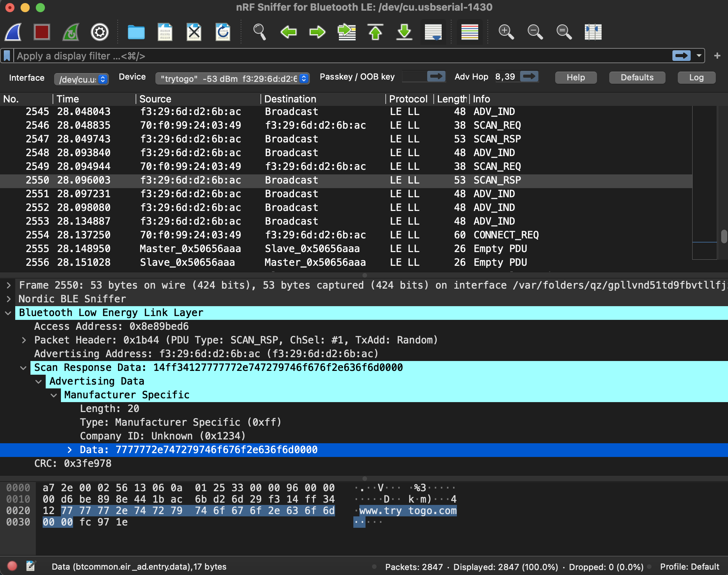Apply Adv Hop with arrow button

coord(529,77)
